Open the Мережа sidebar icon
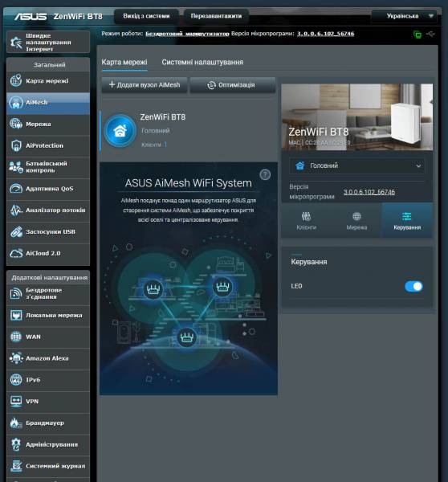 (x=16, y=124)
